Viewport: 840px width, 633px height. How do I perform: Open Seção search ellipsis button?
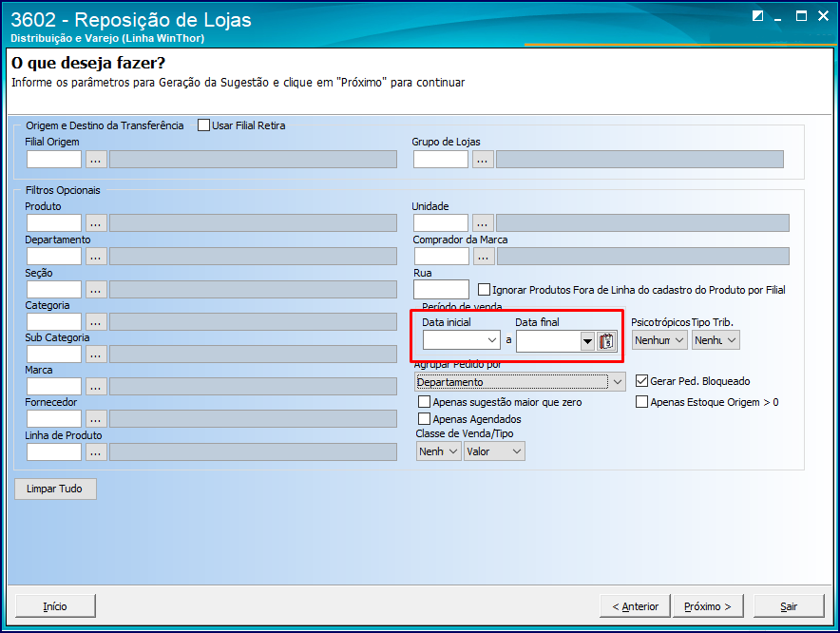96,290
